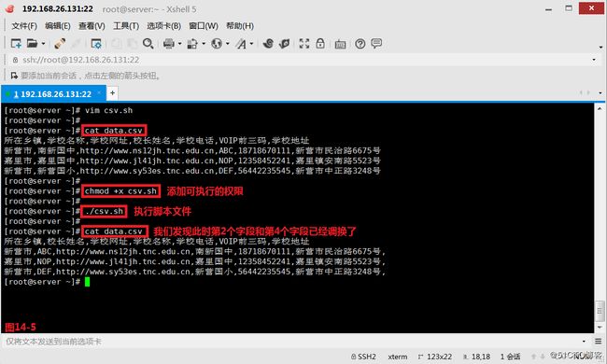Open the 文件(F) menu
The image size is (607, 364).
[24, 26]
